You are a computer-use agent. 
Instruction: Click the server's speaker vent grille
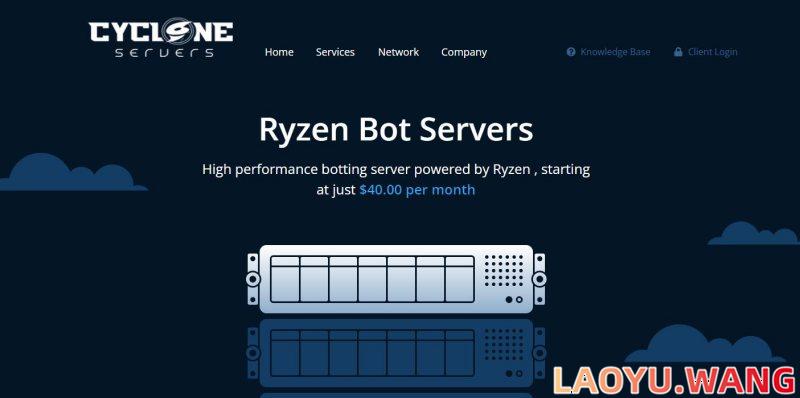(x=504, y=270)
